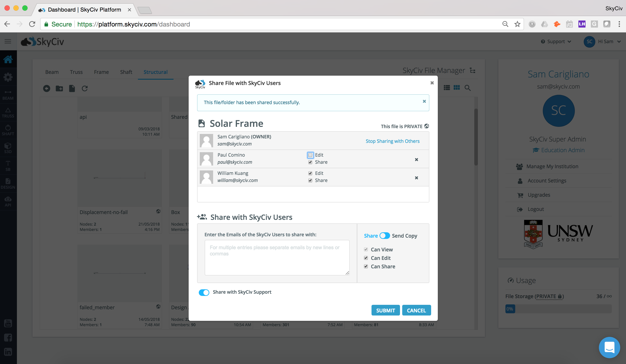
Task: Open the Chrome three-dot menu
Action: coord(619,24)
